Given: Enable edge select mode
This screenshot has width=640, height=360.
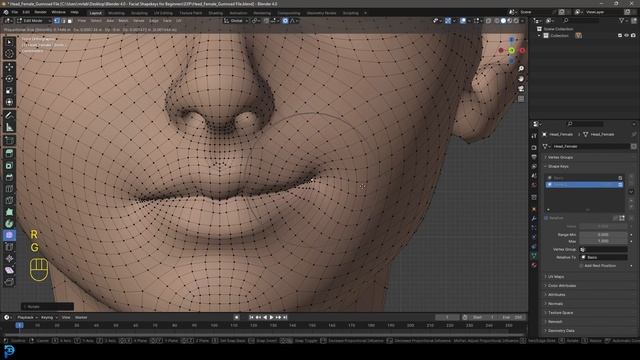Looking at the screenshot, I should [63, 20].
